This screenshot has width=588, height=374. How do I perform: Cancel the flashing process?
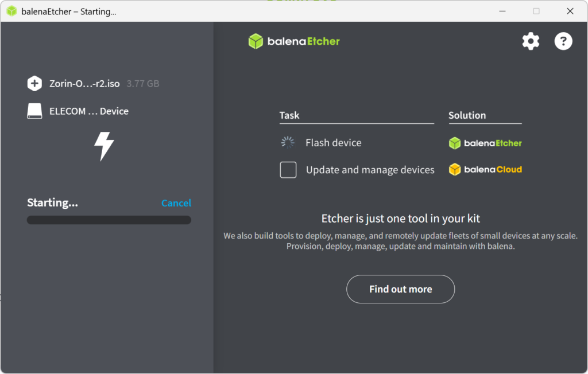coord(176,203)
